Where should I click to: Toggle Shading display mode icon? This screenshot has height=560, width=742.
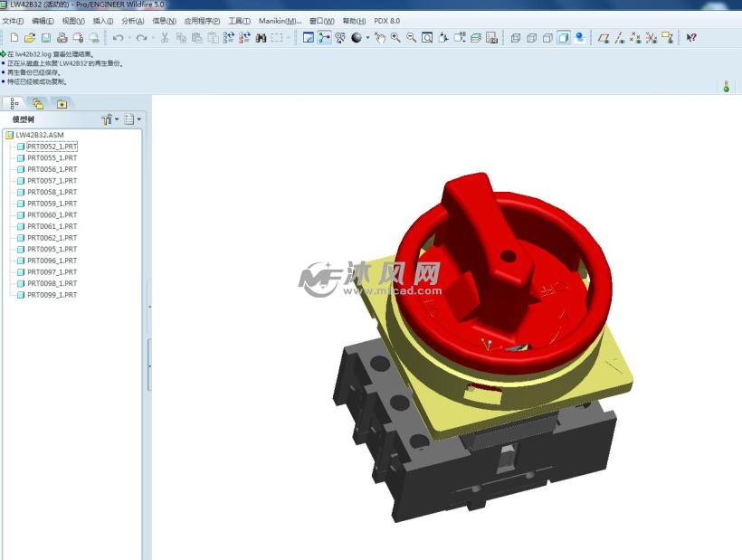coord(563,38)
